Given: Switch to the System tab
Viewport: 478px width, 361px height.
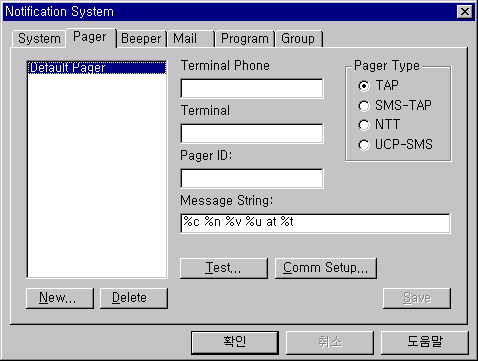Looking at the screenshot, I should click(39, 39).
